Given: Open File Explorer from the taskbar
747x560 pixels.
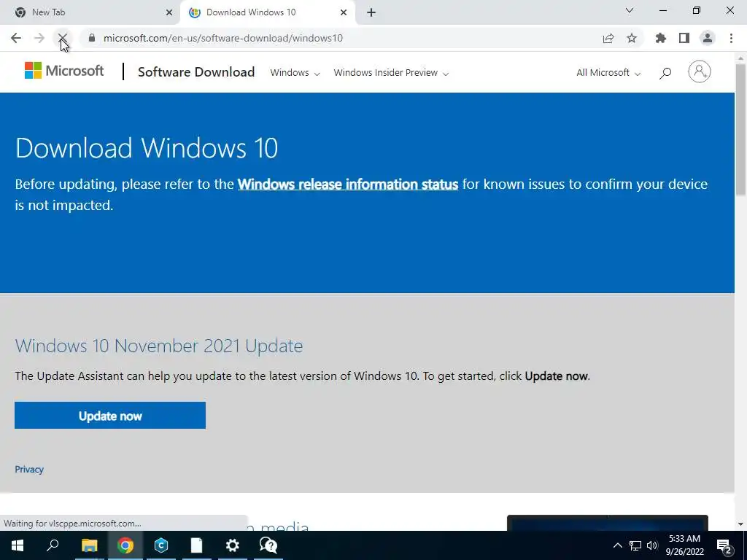Looking at the screenshot, I should (x=89, y=545).
